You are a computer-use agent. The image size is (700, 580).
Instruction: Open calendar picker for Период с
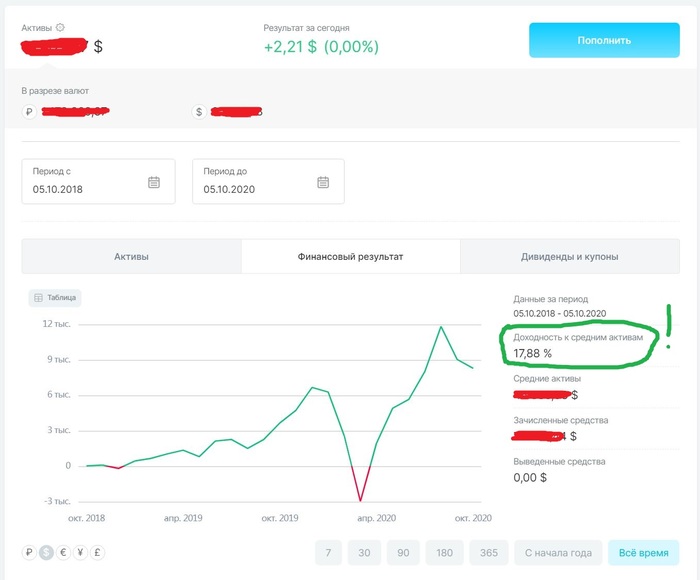154,182
